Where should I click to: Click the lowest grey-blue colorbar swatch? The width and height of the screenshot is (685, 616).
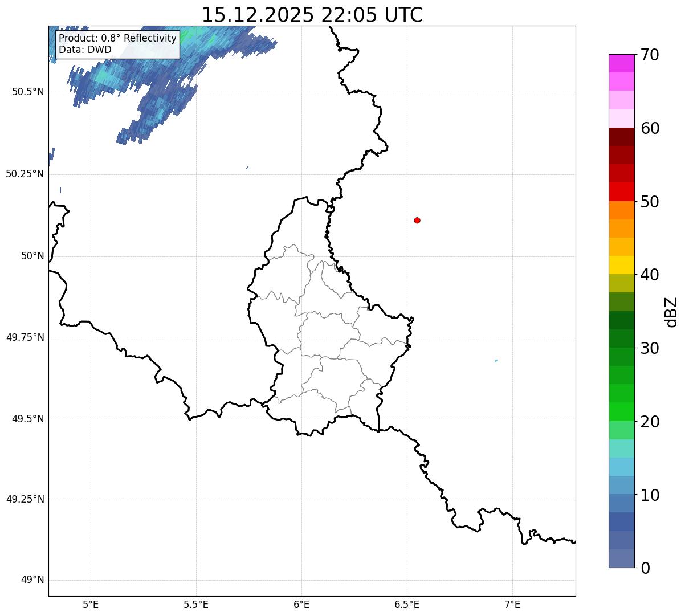click(x=621, y=558)
